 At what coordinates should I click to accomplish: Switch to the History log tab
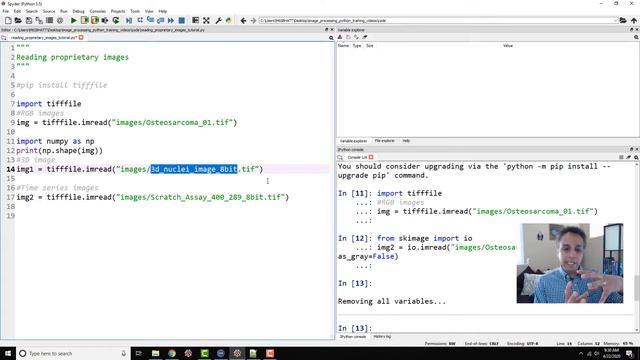pyautogui.click(x=382, y=337)
